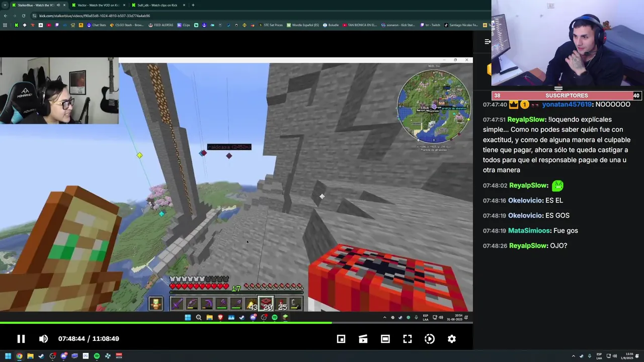Open File Explorer from the bottom taskbar
This screenshot has height=362, width=644.
coord(30,356)
